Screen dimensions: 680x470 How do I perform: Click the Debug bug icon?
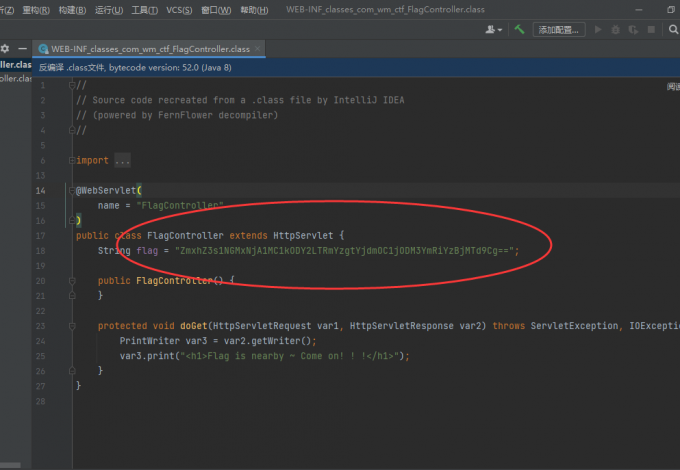[615, 29]
